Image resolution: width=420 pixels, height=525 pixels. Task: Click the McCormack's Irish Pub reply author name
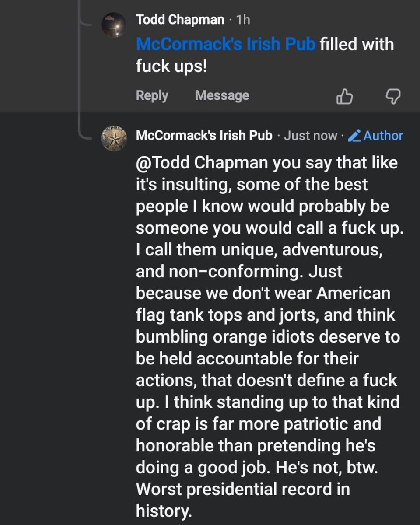tap(204, 136)
